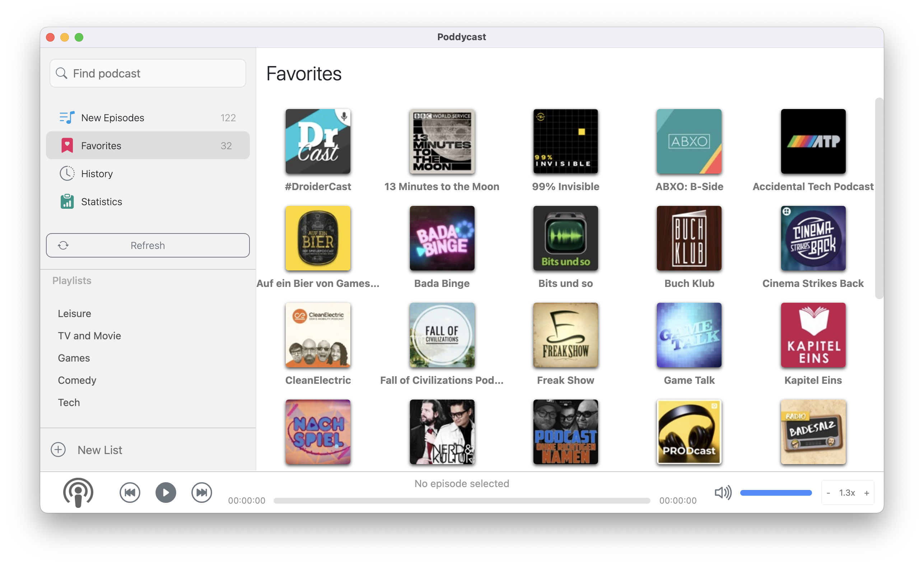Open the Comedy playlist
This screenshot has width=924, height=566.
click(77, 380)
